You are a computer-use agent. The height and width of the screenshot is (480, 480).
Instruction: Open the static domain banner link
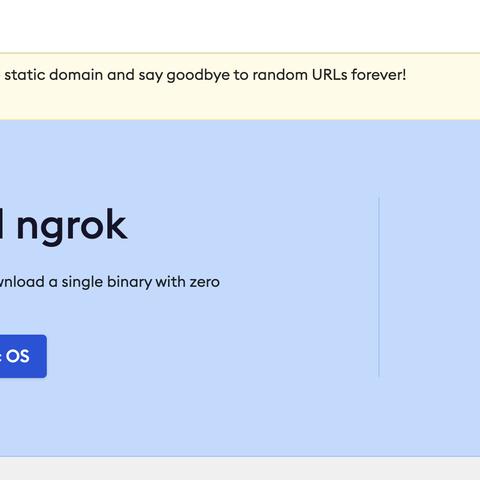tap(205, 75)
